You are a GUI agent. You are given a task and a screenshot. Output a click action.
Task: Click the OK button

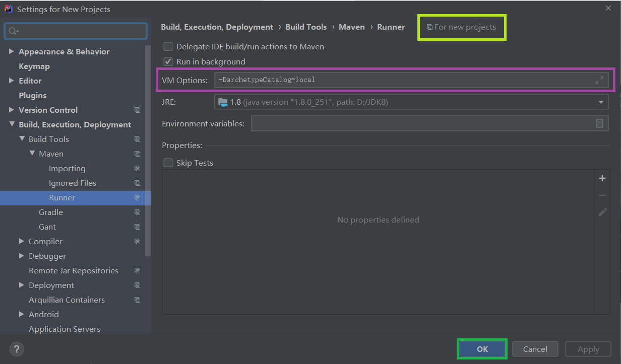point(482,349)
